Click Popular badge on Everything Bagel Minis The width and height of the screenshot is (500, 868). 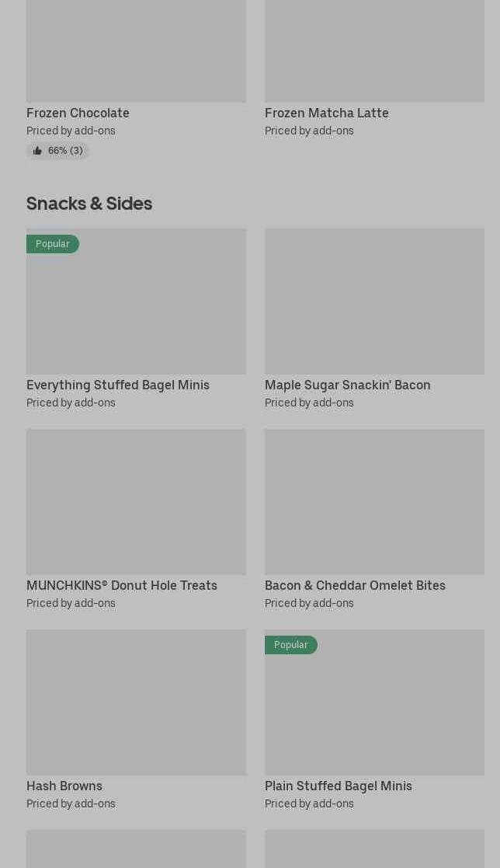click(53, 244)
